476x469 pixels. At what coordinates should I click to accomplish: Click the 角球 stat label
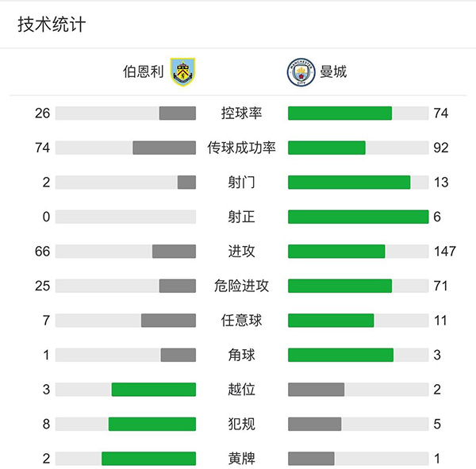pos(241,355)
